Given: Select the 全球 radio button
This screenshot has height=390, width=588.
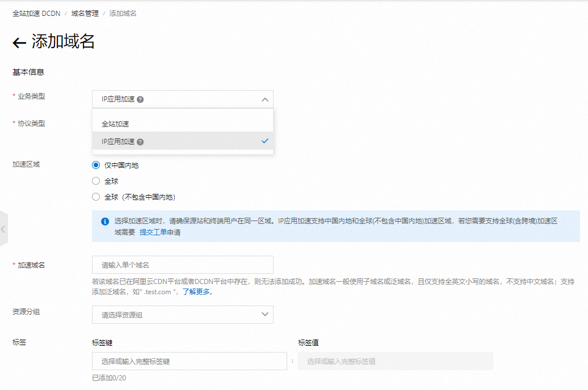Looking at the screenshot, I should click(x=96, y=181).
